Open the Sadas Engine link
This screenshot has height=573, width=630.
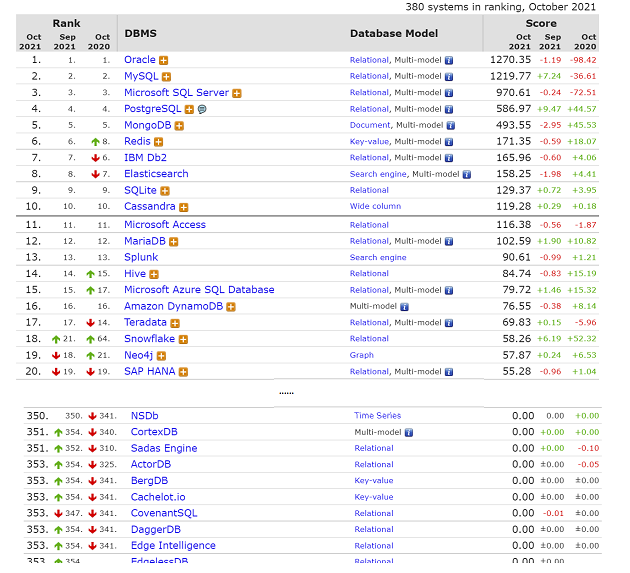(x=164, y=448)
